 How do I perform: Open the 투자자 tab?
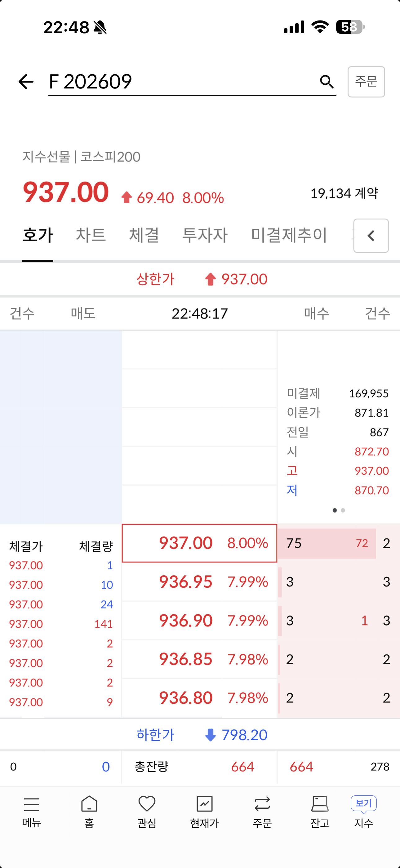(205, 235)
